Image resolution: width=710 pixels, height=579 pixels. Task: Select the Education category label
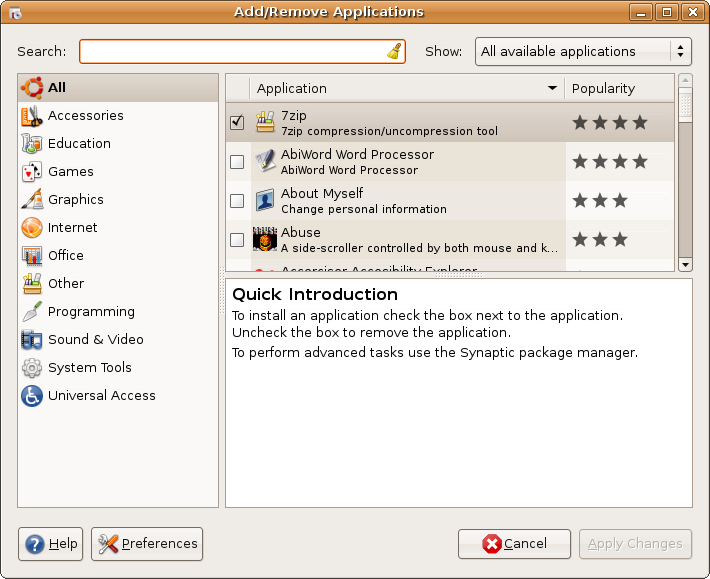(79, 144)
